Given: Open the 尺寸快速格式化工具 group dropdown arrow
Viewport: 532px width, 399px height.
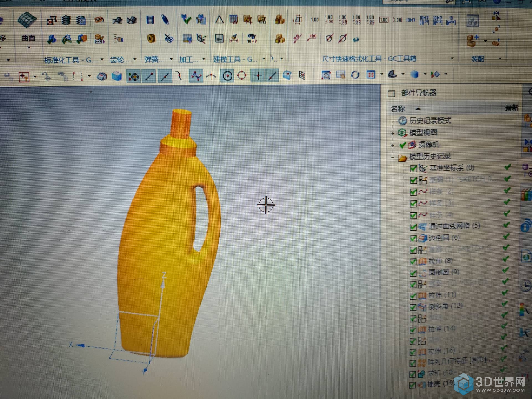Looking at the screenshot, I should (452, 58).
